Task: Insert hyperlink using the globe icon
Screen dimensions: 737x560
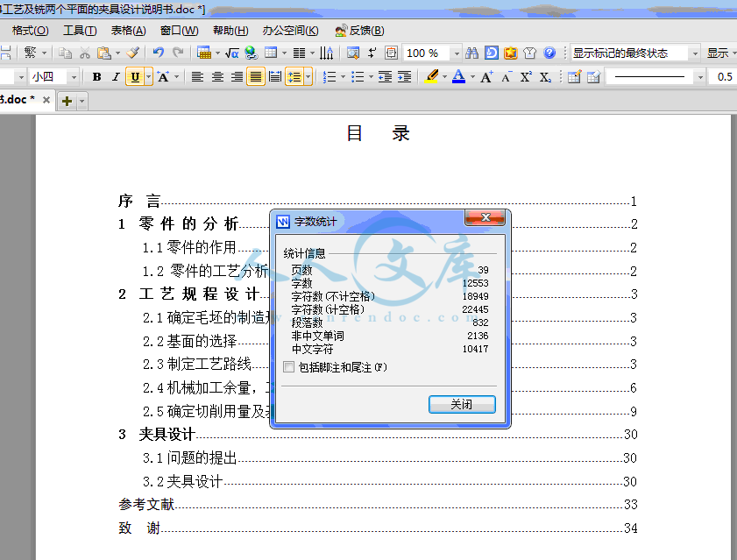Action: (252, 53)
